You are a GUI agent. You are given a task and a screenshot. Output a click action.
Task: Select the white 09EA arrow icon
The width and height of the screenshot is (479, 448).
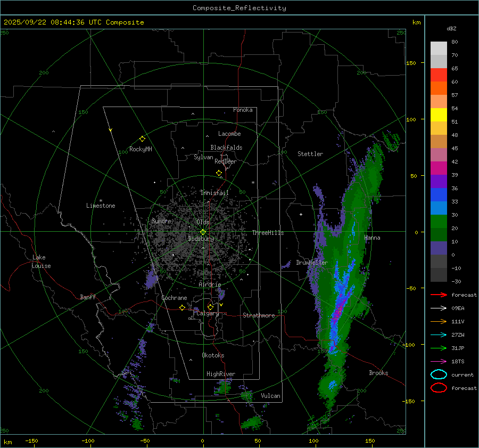[439, 308]
